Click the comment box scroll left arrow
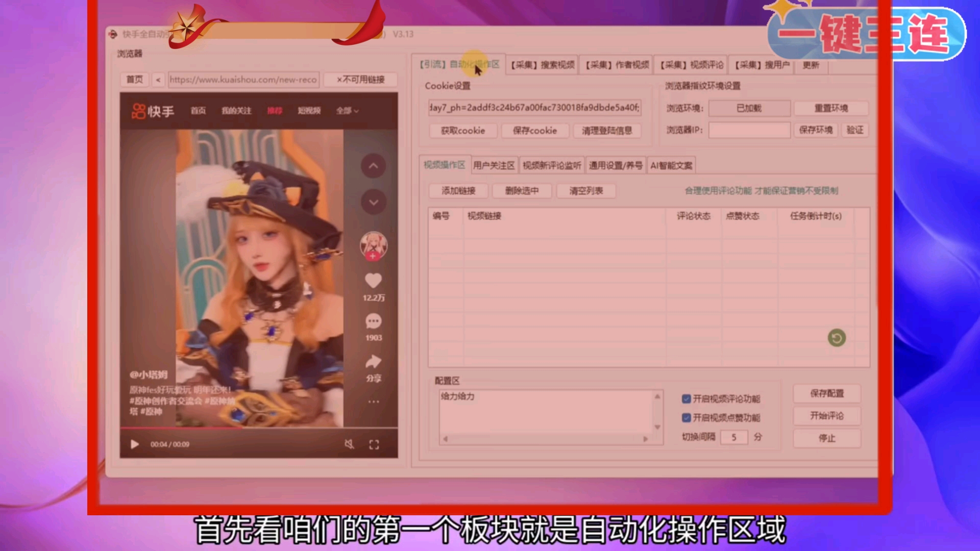The image size is (980, 551). click(445, 439)
